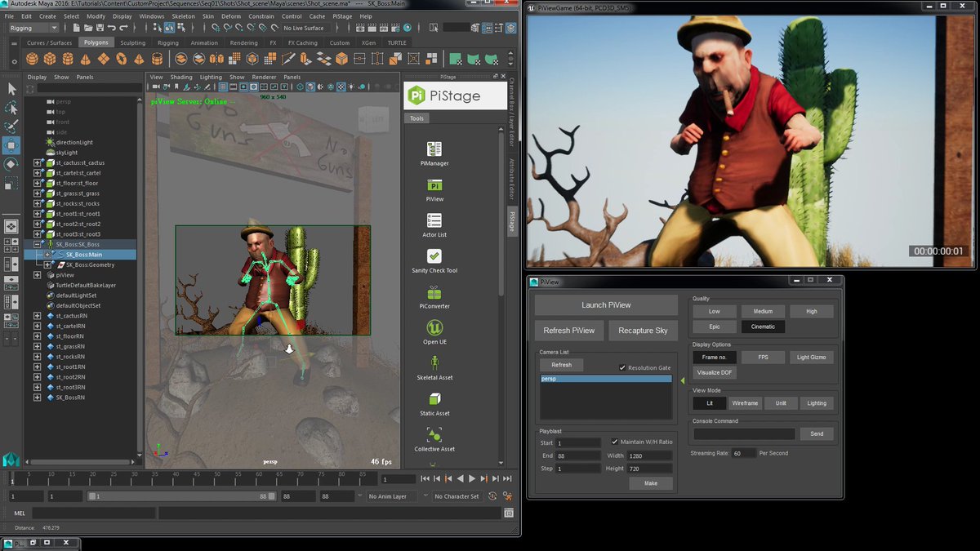Open the Actor List tool
Viewport: 980px width, 551px height.
point(434,220)
